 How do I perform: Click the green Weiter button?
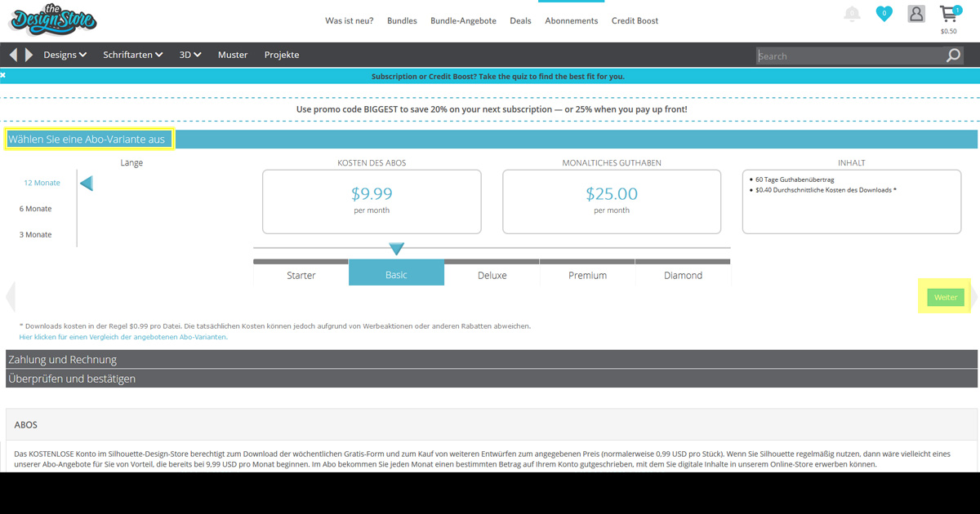click(x=946, y=298)
